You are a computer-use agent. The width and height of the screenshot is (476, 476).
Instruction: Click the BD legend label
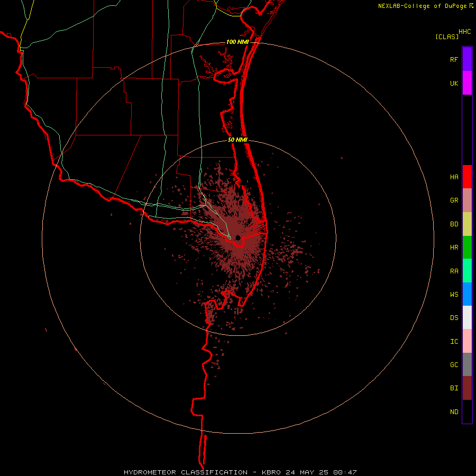(454, 224)
